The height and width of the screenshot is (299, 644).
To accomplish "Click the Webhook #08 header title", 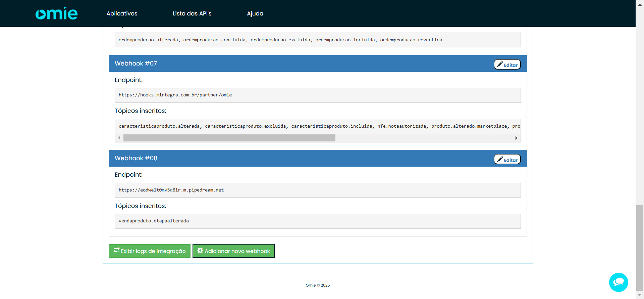I will pos(136,158).
